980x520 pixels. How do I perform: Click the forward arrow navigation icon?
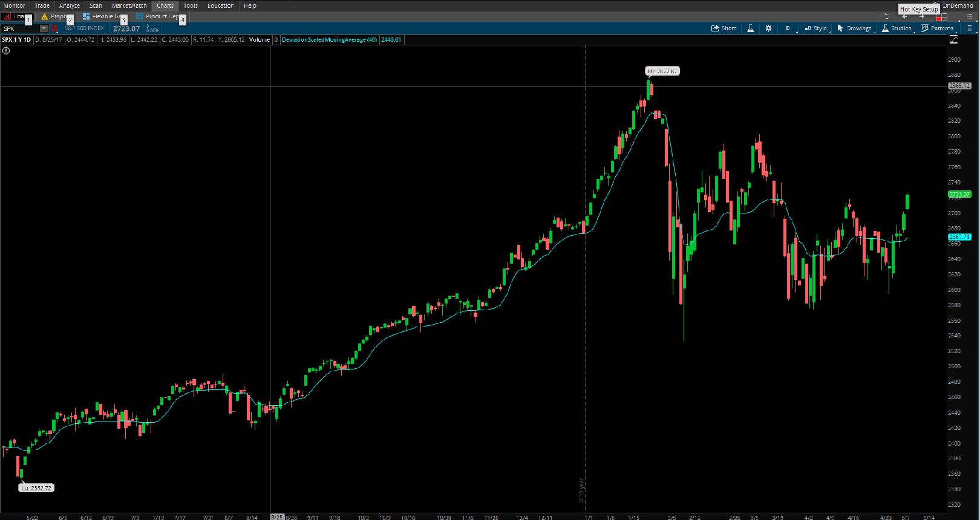coord(922,16)
